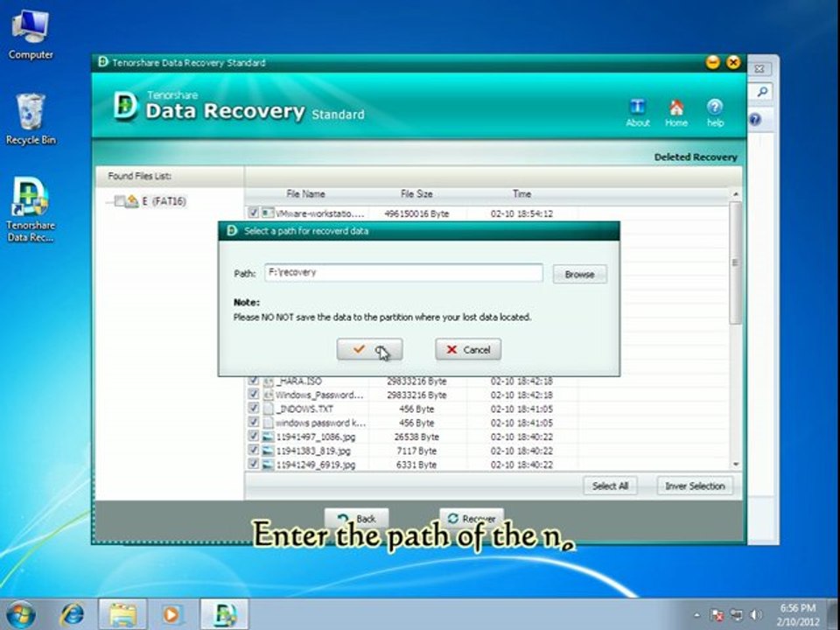Open the Action Center flag tray icon
This screenshot has width=840, height=630.
(x=717, y=615)
